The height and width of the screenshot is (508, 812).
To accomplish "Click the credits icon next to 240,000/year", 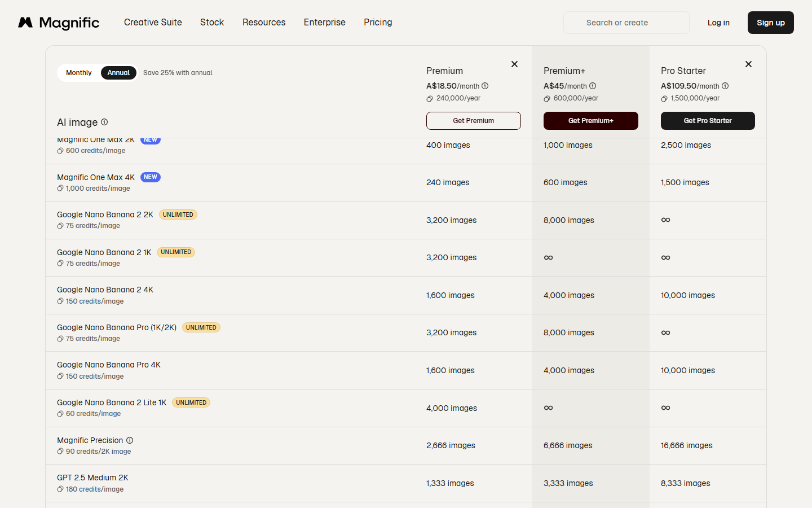I will 430,99.
